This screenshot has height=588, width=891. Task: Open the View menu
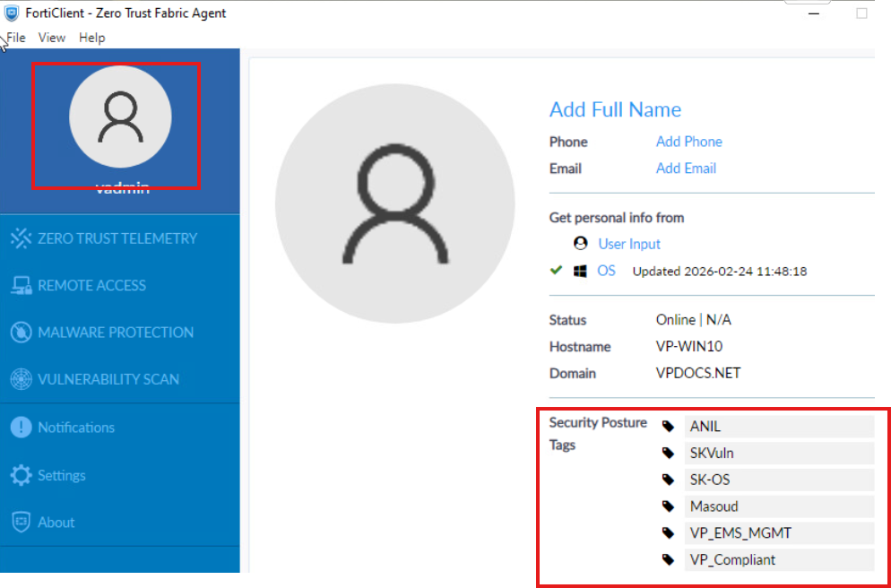(x=52, y=38)
